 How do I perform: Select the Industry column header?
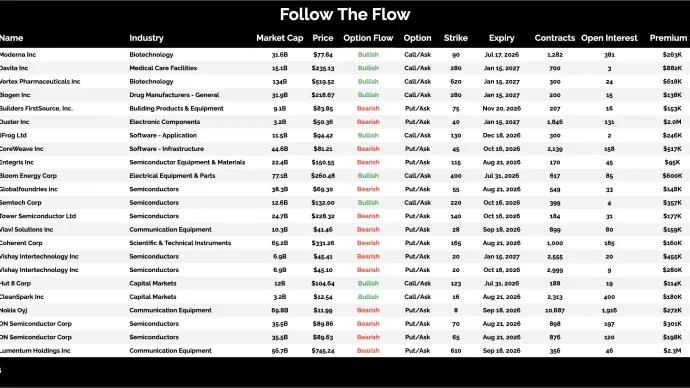click(146, 38)
